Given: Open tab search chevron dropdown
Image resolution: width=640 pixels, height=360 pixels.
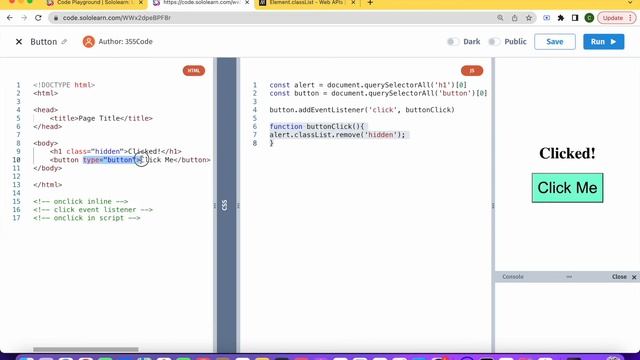Looking at the screenshot, I should (631, 3).
